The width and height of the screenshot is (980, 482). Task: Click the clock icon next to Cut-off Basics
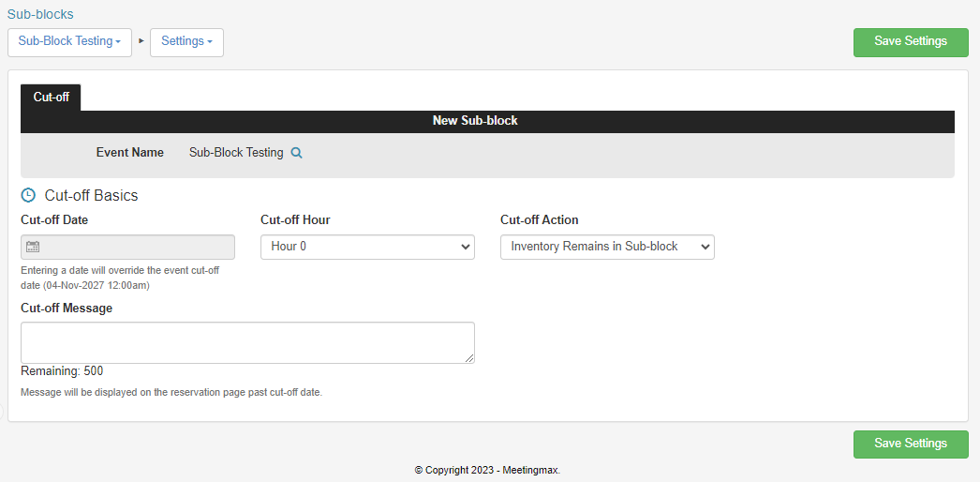(28, 195)
